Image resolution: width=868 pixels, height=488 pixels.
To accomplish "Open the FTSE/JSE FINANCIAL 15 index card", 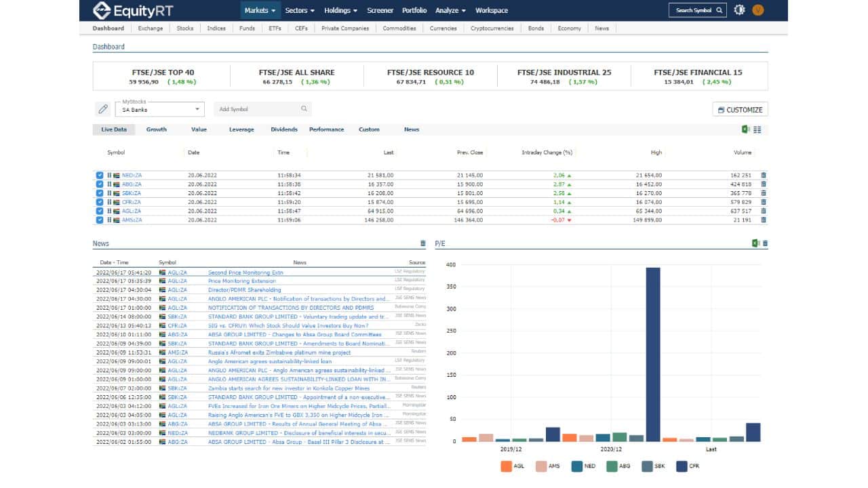I will [698, 76].
